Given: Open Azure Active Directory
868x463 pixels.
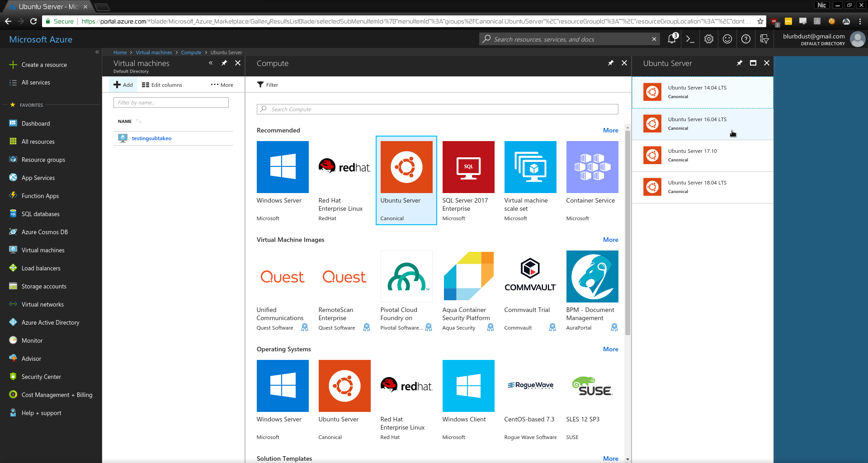Looking at the screenshot, I should pos(51,322).
